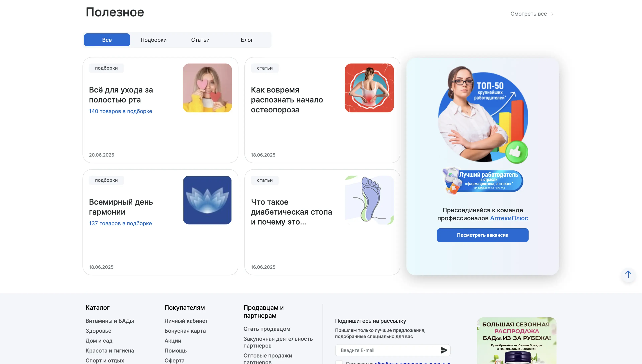Click the seasonal БАД sale banner

point(516,341)
